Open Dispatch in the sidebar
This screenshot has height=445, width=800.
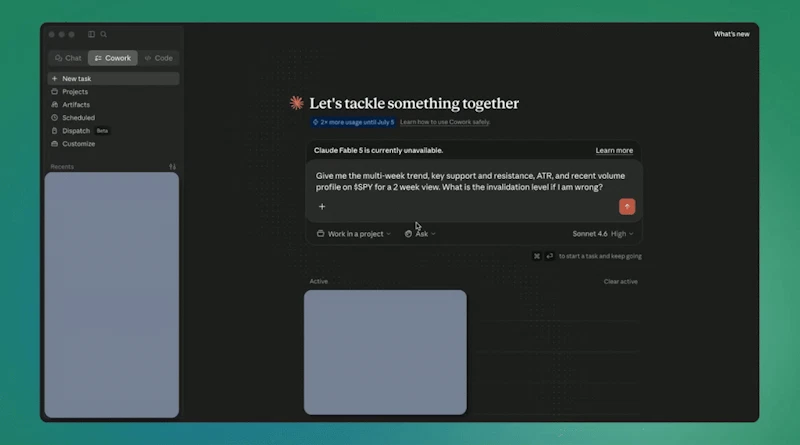click(113, 131)
